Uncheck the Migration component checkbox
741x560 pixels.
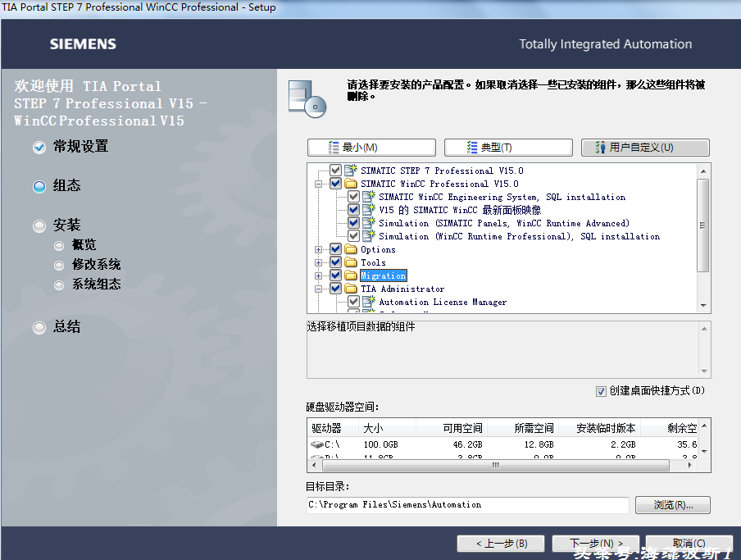(335, 276)
